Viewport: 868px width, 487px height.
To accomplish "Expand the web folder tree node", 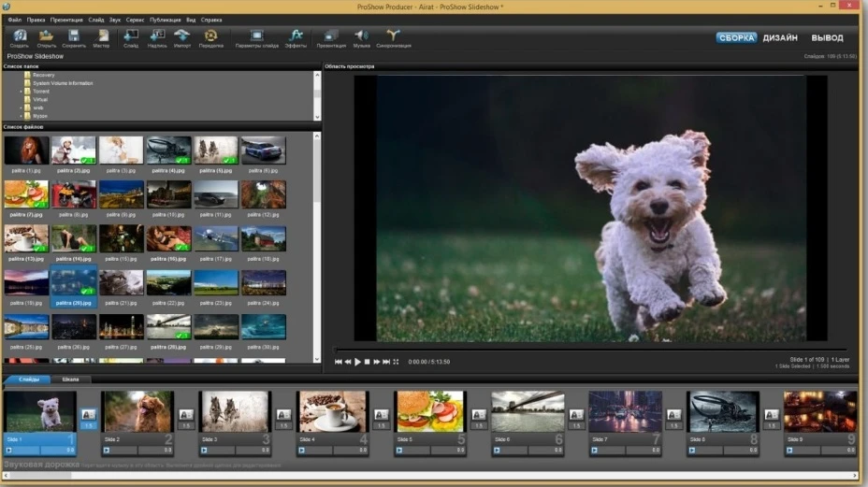I will point(21,107).
